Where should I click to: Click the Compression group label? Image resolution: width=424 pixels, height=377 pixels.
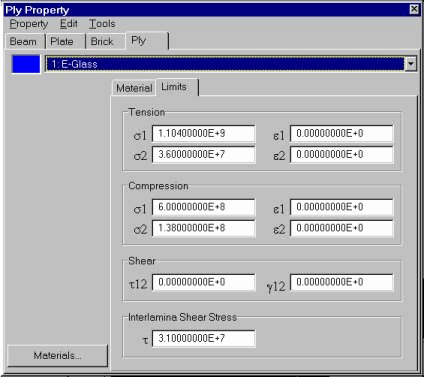pyautogui.click(x=158, y=186)
